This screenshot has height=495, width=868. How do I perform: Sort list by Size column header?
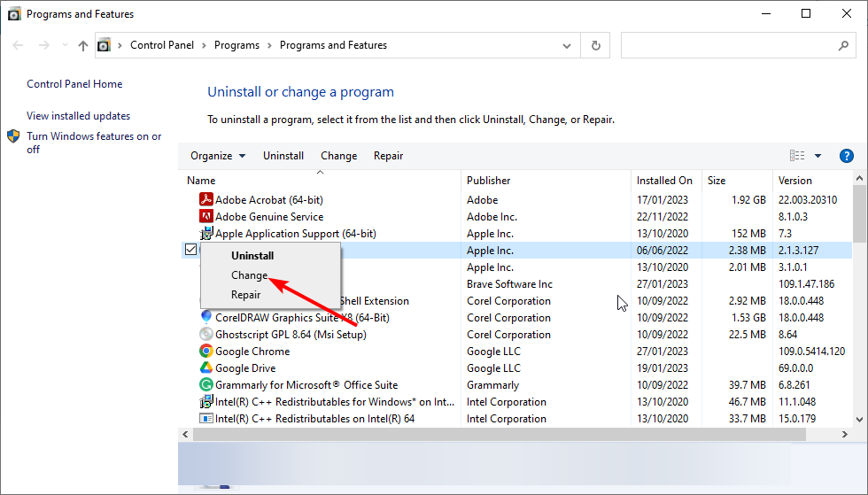pos(737,181)
